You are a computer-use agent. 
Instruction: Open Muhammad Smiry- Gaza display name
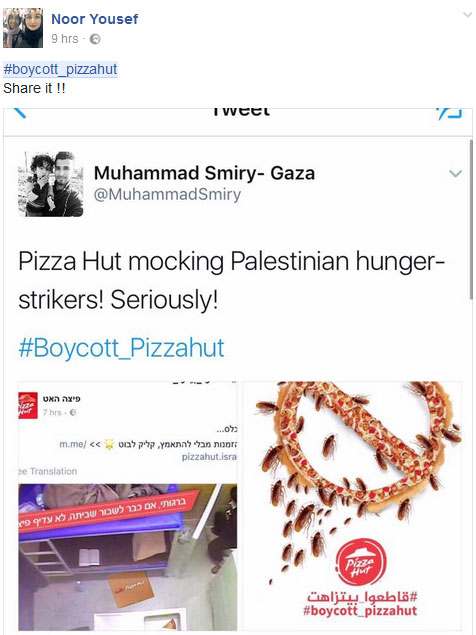[204, 173]
